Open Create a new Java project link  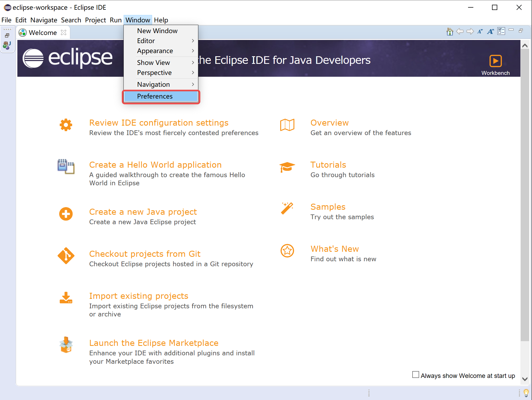point(143,212)
